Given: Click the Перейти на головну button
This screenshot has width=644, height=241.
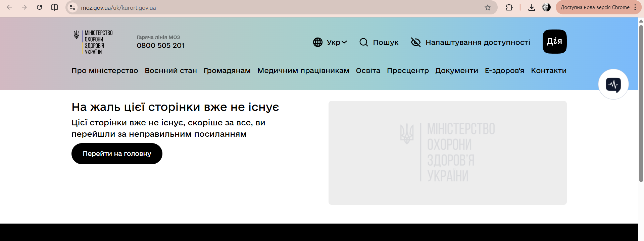Looking at the screenshot, I should pyautogui.click(x=117, y=154).
